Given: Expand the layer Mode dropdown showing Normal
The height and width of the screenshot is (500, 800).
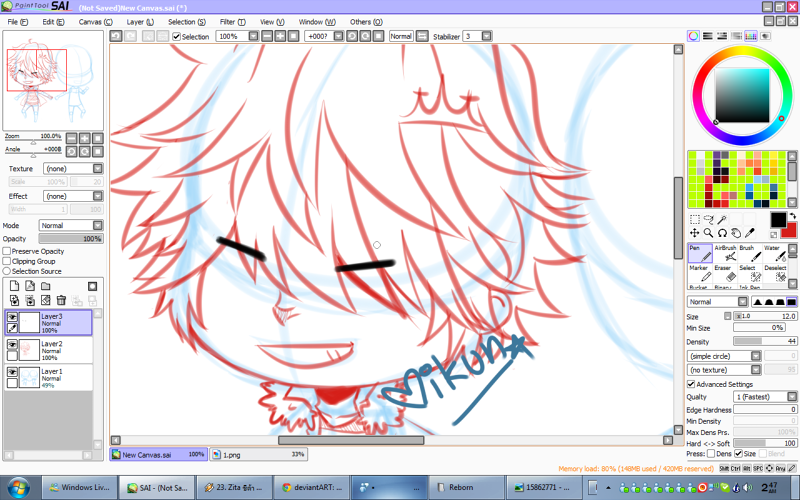Looking at the screenshot, I should click(71, 226).
